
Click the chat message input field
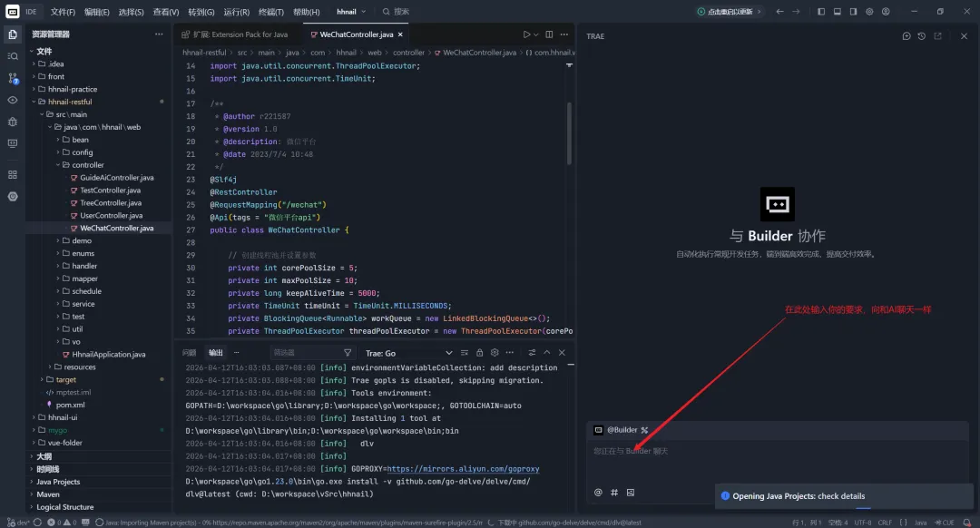click(x=778, y=461)
